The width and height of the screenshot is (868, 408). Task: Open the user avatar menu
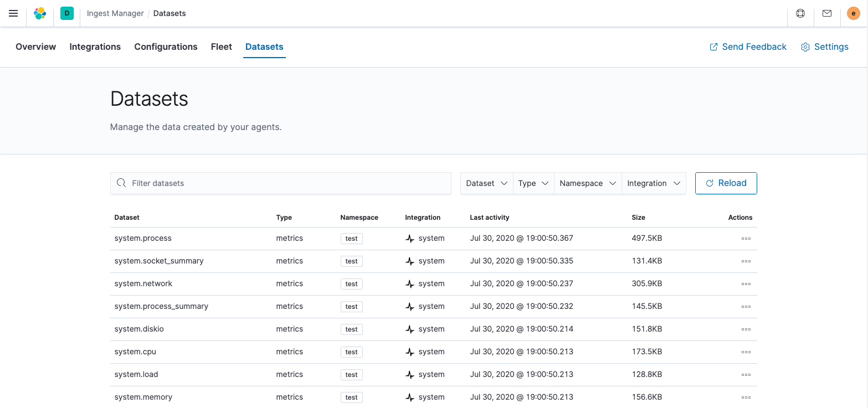pos(854,13)
